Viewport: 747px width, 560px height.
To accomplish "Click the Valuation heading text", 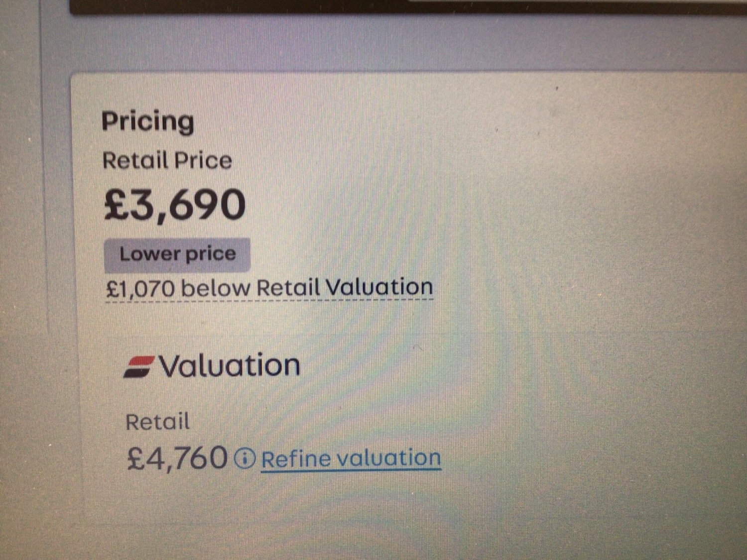I will pos(230,366).
